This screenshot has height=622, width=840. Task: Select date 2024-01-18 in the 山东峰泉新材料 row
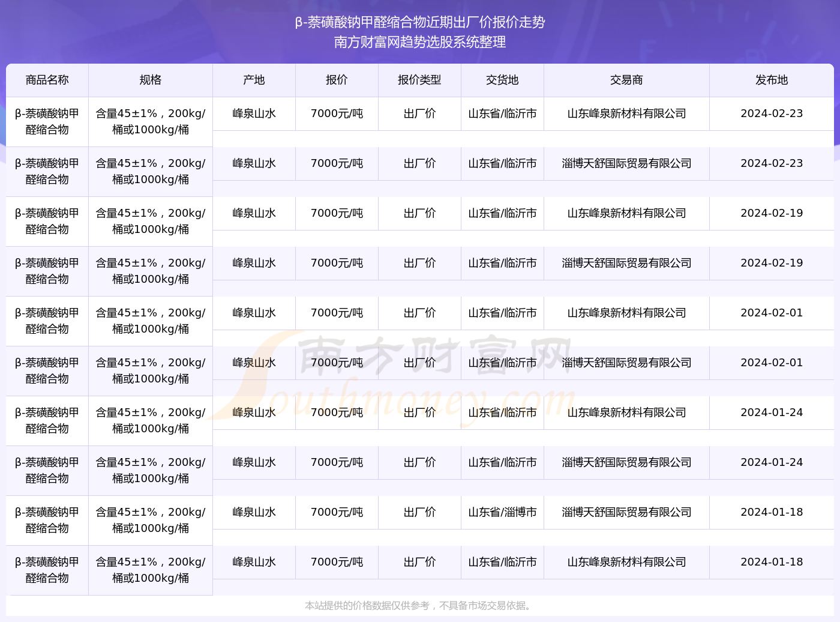tap(772, 562)
